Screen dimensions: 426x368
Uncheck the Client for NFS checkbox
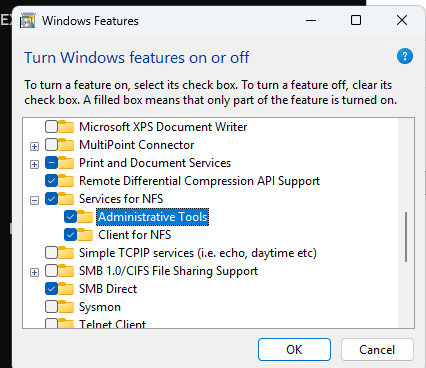pos(70,235)
